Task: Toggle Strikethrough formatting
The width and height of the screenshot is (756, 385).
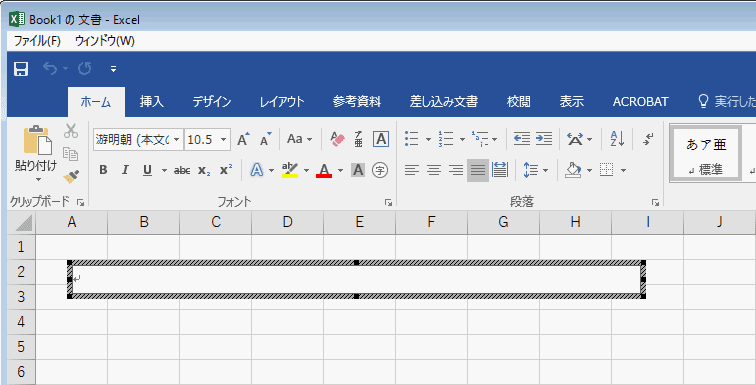Action: click(182, 170)
